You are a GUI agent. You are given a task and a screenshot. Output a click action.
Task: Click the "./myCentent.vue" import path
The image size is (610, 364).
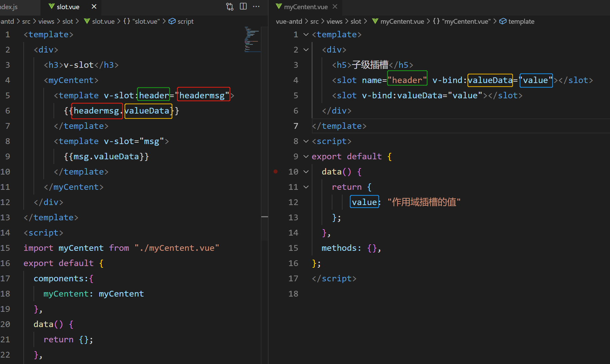point(177,248)
